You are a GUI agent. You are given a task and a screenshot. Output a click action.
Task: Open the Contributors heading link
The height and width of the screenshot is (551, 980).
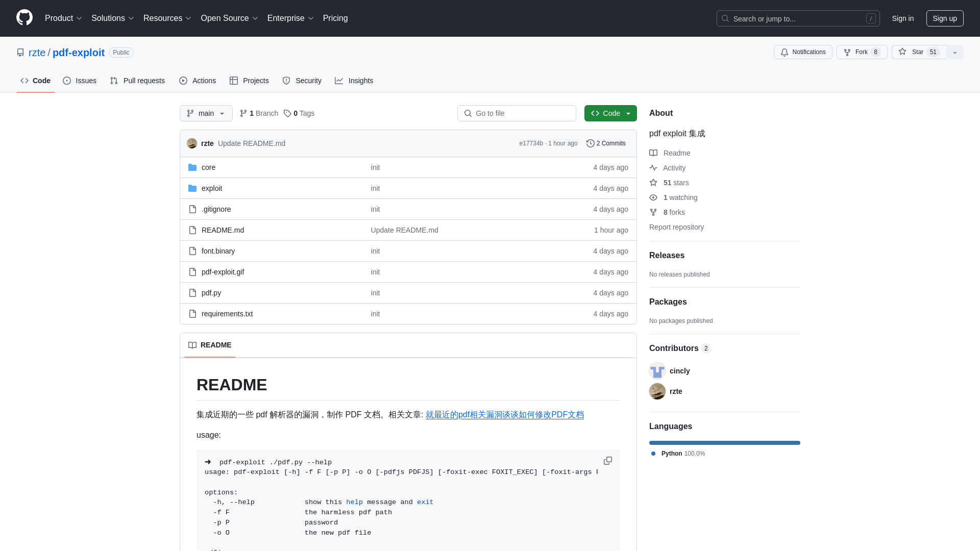680,348
